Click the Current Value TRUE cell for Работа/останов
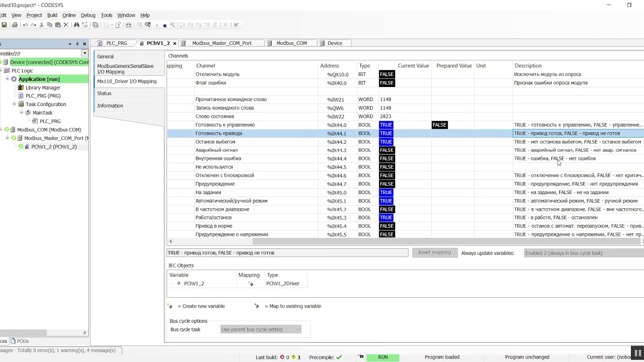Viewport: 644px width, 362px height. (386, 218)
